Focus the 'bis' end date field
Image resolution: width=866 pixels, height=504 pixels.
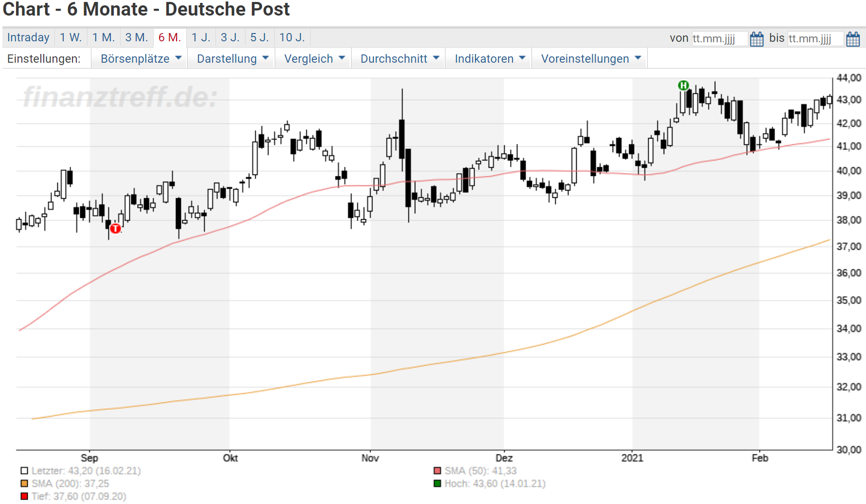815,38
